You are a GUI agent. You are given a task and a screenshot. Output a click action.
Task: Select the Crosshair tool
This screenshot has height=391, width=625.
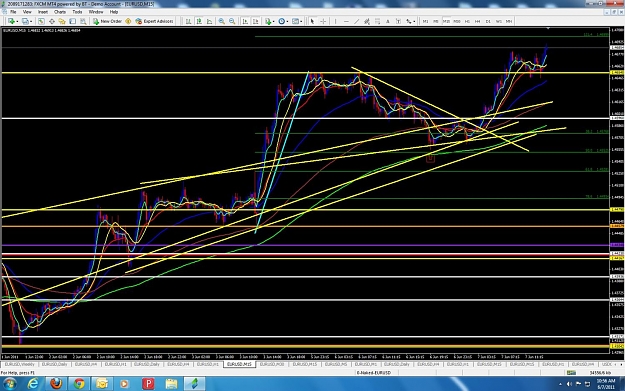[323, 21]
